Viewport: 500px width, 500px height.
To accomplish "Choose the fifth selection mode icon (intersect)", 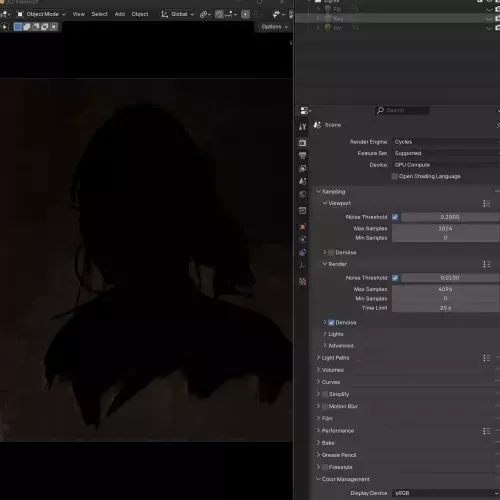I will tap(53, 27).
